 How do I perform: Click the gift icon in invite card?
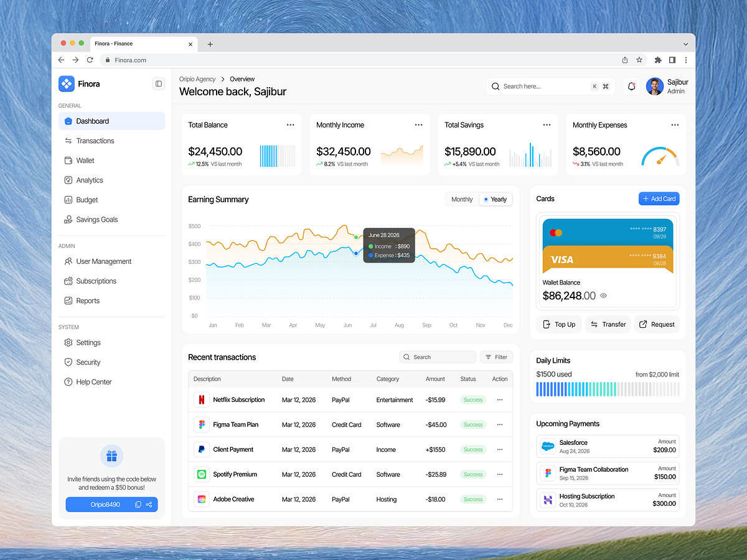point(111,456)
